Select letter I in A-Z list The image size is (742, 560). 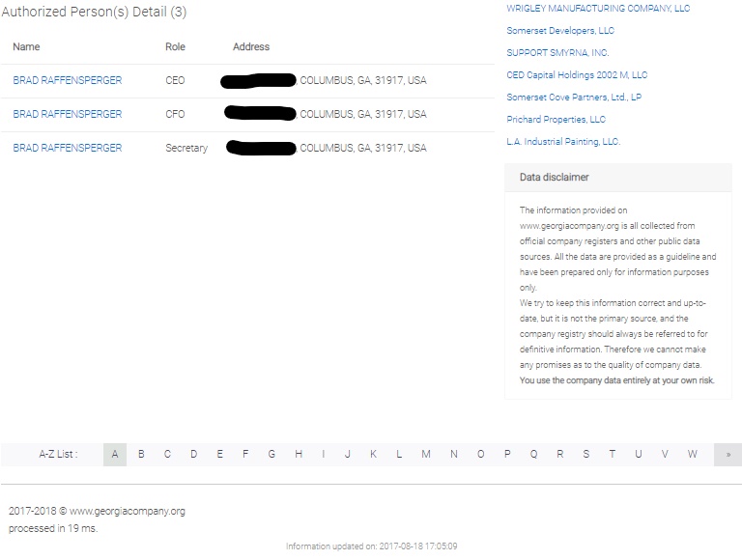(x=324, y=455)
